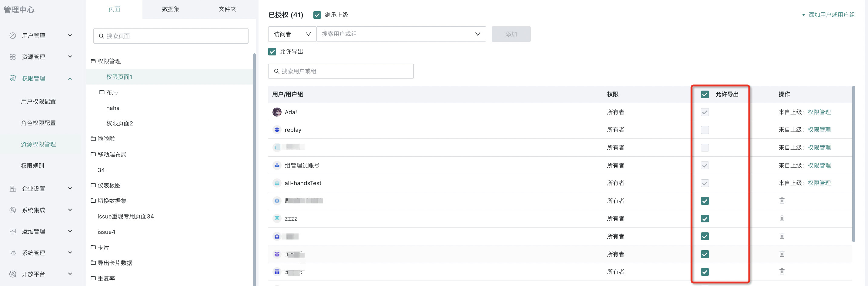The image size is (868, 286).
Task: Click the enterprise settings building icon
Action: 13,189
